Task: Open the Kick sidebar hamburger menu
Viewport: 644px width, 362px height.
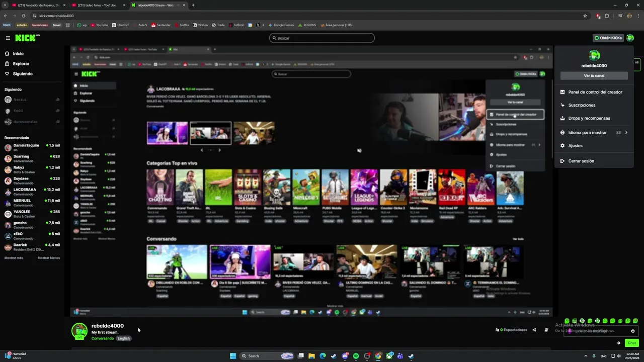Action: 8,38
